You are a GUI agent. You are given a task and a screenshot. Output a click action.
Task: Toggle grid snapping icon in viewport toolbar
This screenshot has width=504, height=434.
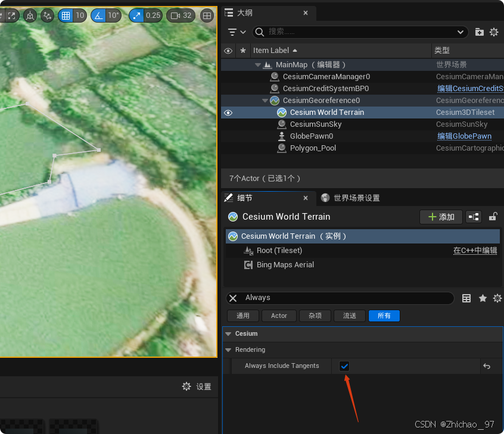pyautogui.click(x=66, y=15)
